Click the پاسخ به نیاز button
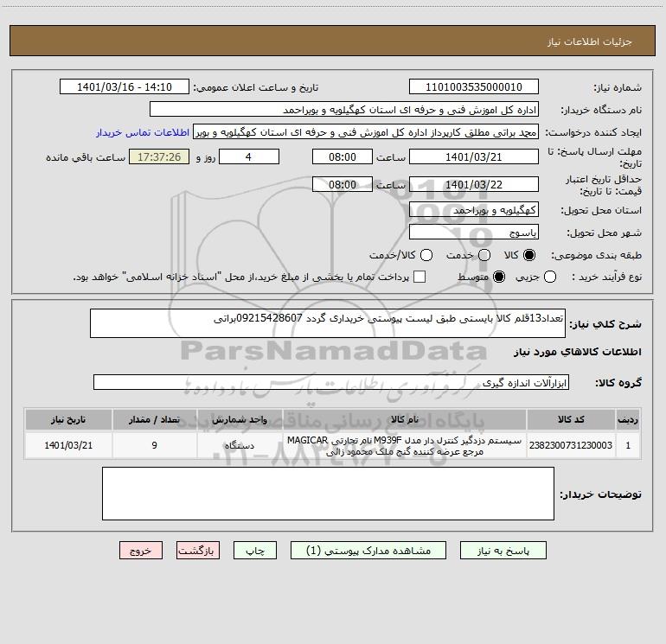The width and height of the screenshot is (666, 644). 503,551
